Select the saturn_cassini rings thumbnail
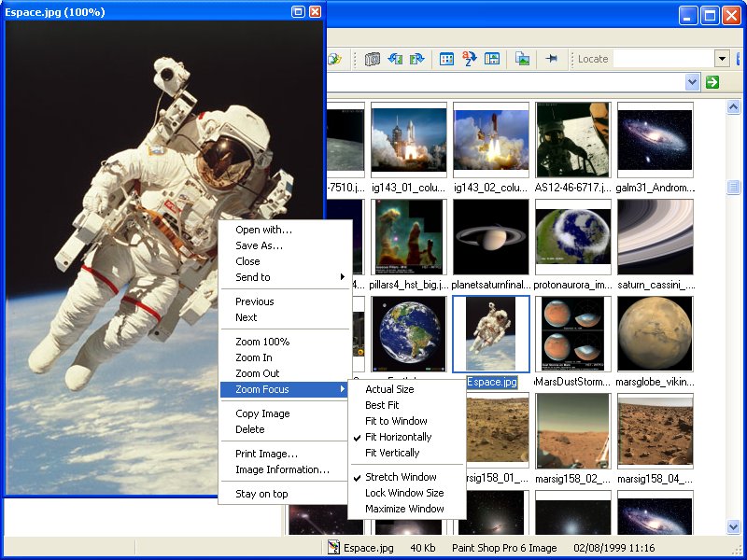Screen dimensions: 747x560 (655, 237)
